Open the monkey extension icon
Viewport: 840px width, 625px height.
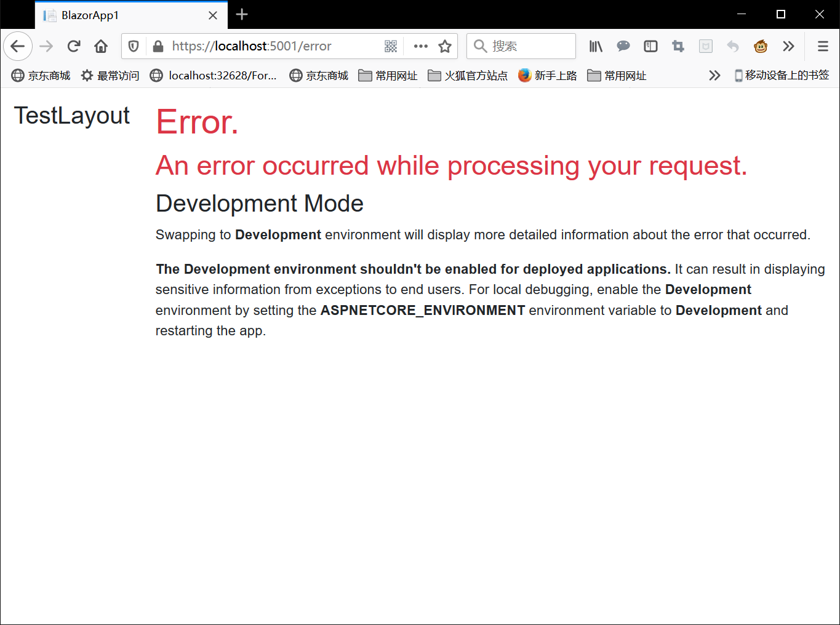pos(761,46)
